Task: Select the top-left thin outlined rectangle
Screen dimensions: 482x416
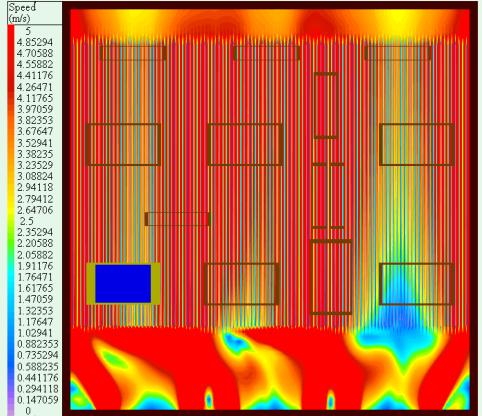Action: tap(133, 53)
